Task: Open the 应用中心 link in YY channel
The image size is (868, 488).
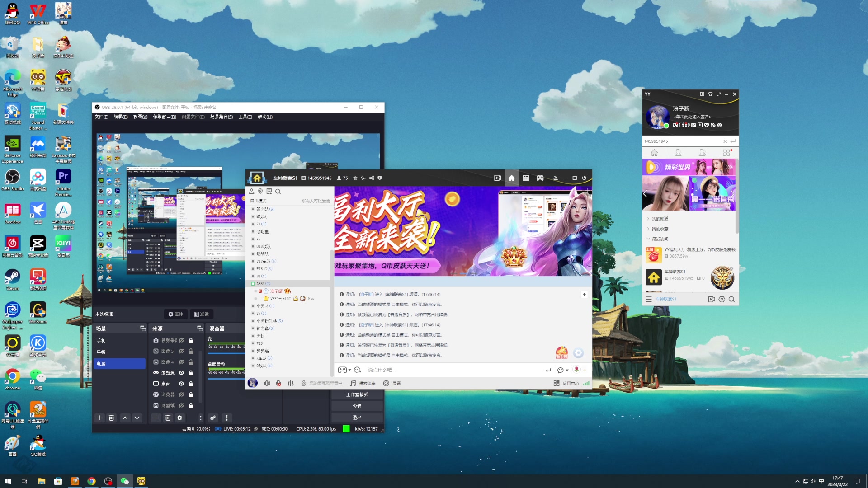Action: (x=571, y=383)
